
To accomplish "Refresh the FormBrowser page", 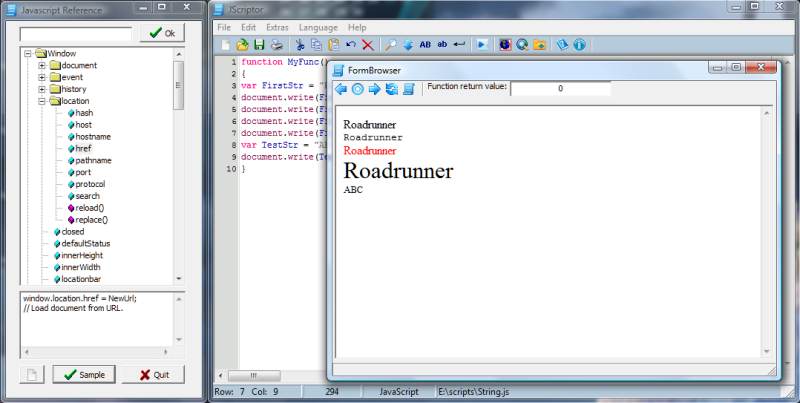I will tap(391, 89).
